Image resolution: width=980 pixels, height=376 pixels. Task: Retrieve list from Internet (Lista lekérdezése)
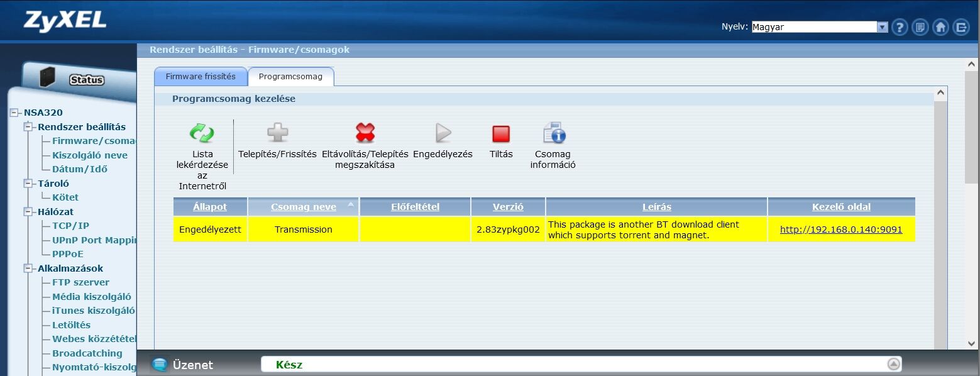pyautogui.click(x=202, y=133)
